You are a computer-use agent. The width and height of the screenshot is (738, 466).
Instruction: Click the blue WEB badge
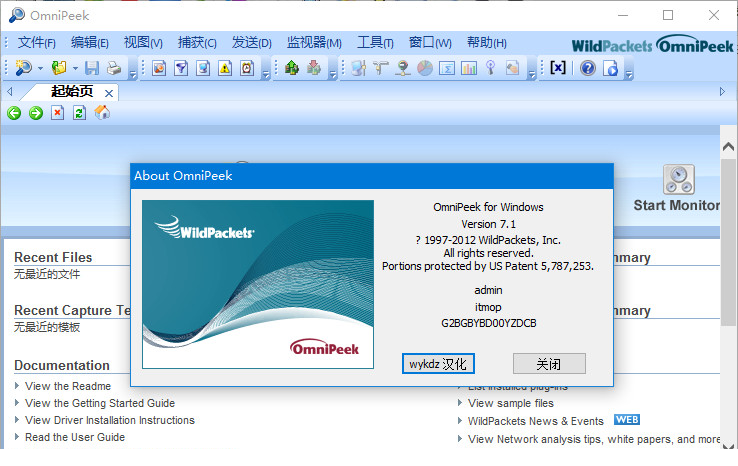click(x=627, y=419)
